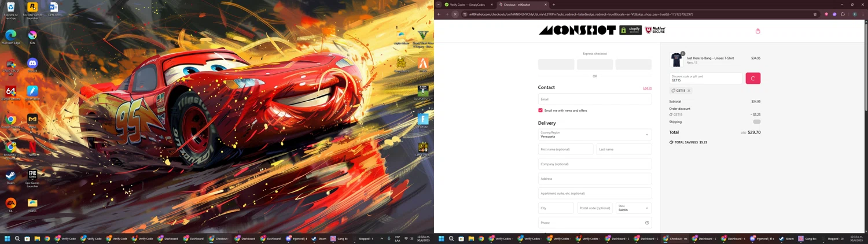The height and width of the screenshot is (244, 868).
Task: Expand the Country/Region dropdown showing Venezuela
Action: pyautogui.click(x=595, y=135)
